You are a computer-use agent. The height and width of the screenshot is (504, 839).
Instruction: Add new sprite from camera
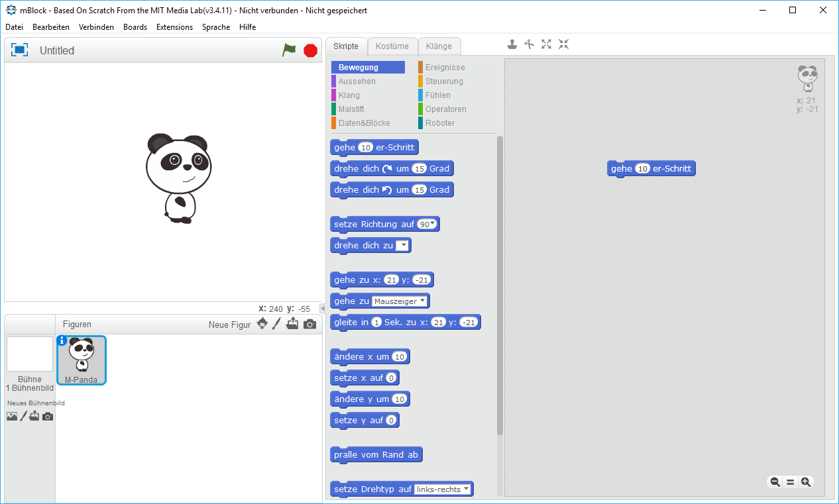pyautogui.click(x=309, y=324)
